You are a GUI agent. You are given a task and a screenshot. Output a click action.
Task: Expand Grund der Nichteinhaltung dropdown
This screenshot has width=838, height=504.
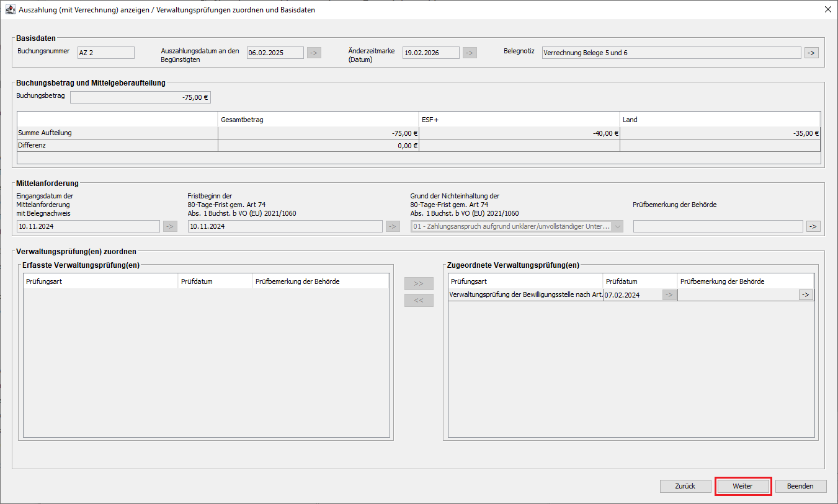coord(617,226)
